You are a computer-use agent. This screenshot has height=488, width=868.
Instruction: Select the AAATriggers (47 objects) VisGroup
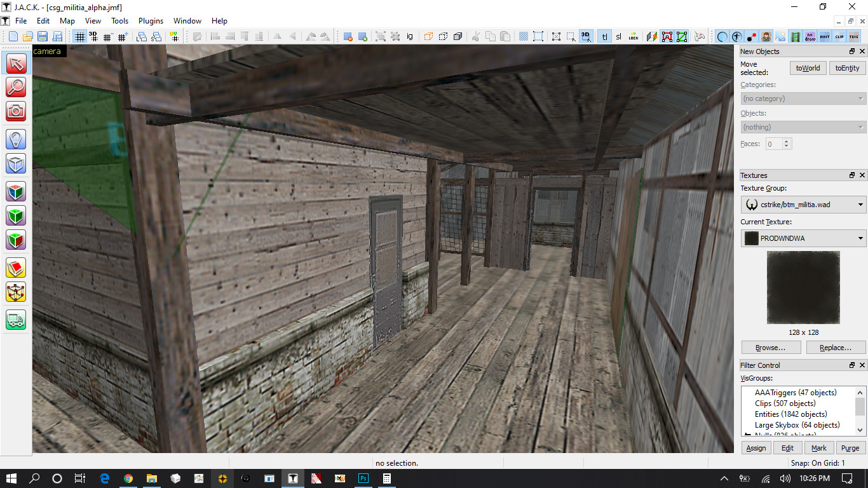click(796, 393)
